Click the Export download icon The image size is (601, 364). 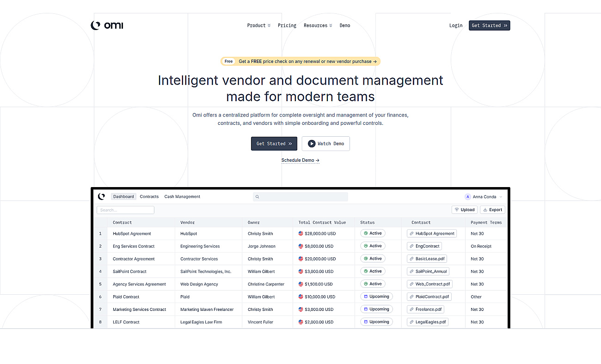485,210
